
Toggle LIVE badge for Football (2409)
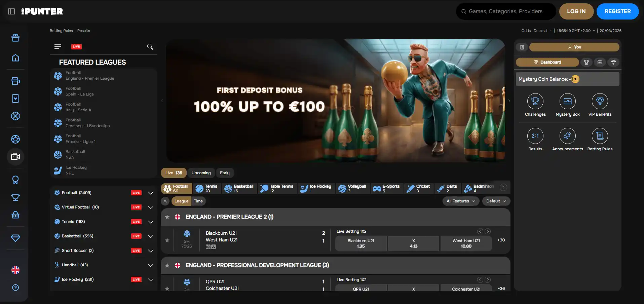click(x=136, y=193)
